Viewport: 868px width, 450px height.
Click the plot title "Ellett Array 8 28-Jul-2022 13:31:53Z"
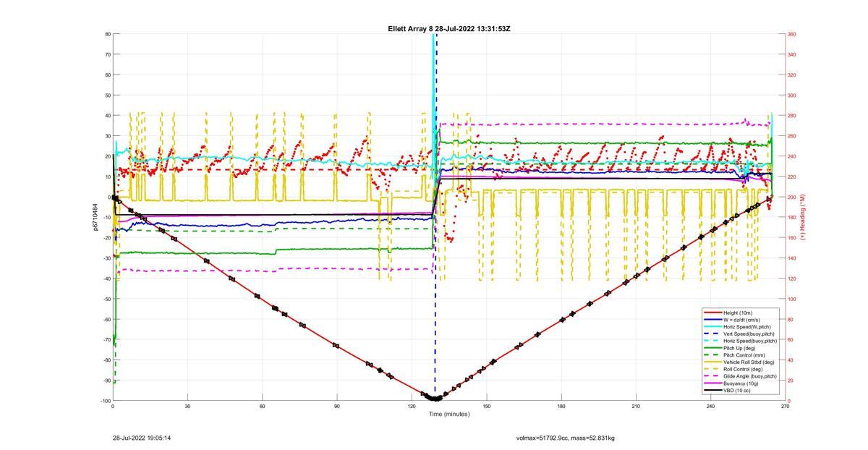pos(449,29)
